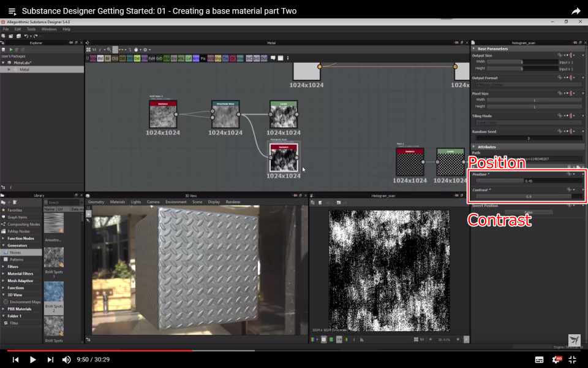588x368 pixels.
Task: Add a Directional Warp node
Action: tap(130, 58)
